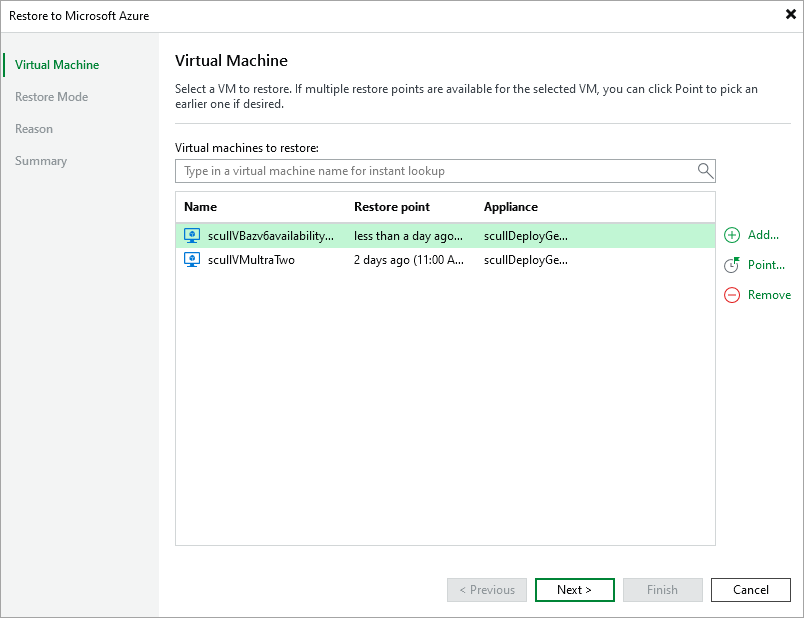This screenshot has width=804, height=618.
Task: Click the VM icon beside scullIVBazv6availability
Action: 192,235
